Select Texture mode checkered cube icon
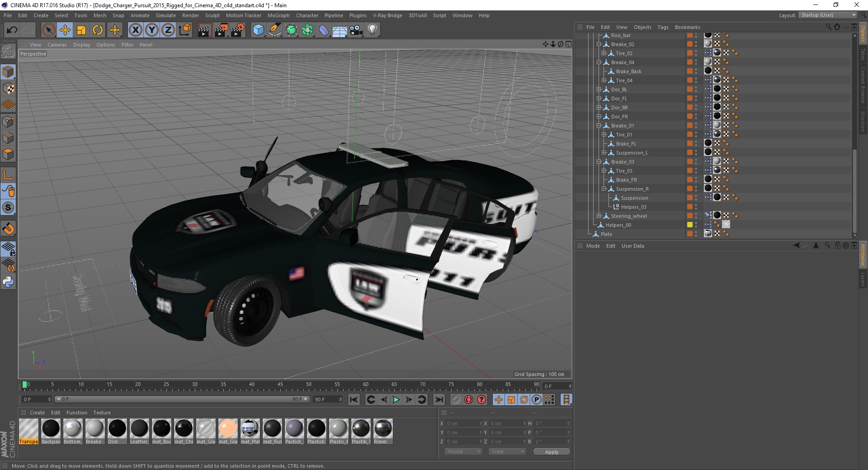 click(x=8, y=89)
